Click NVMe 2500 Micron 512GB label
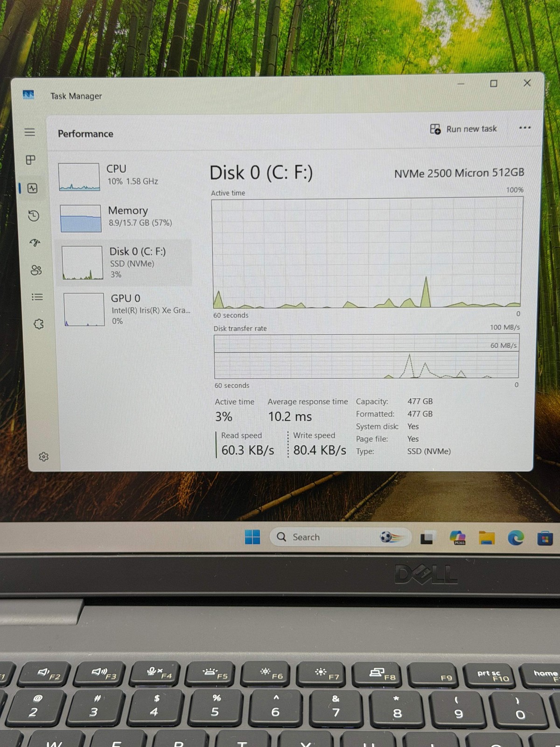The height and width of the screenshot is (747, 560). click(459, 173)
